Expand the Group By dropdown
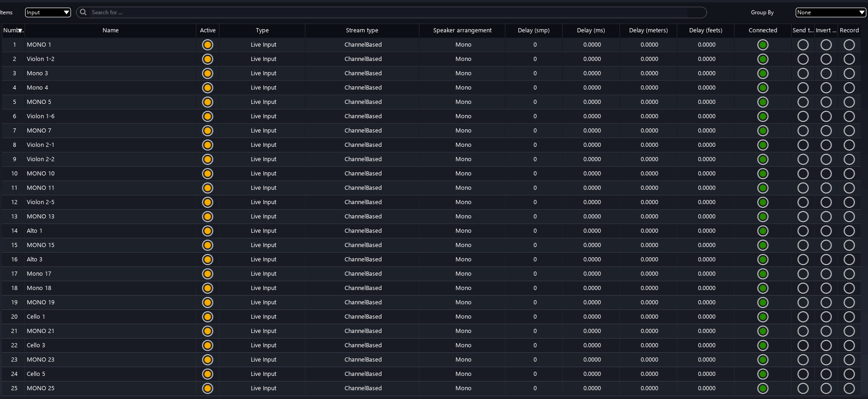 coord(830,12)
